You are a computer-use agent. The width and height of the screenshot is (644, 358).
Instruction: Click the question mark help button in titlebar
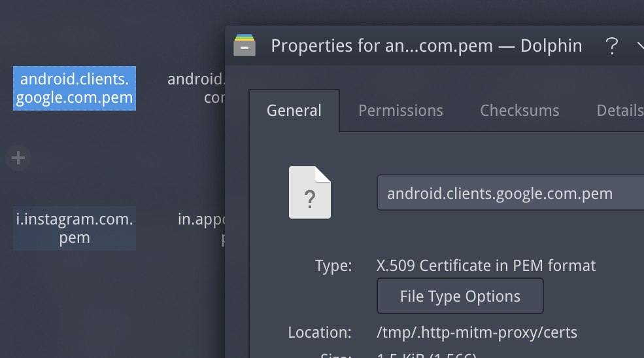tap(611, 46)
